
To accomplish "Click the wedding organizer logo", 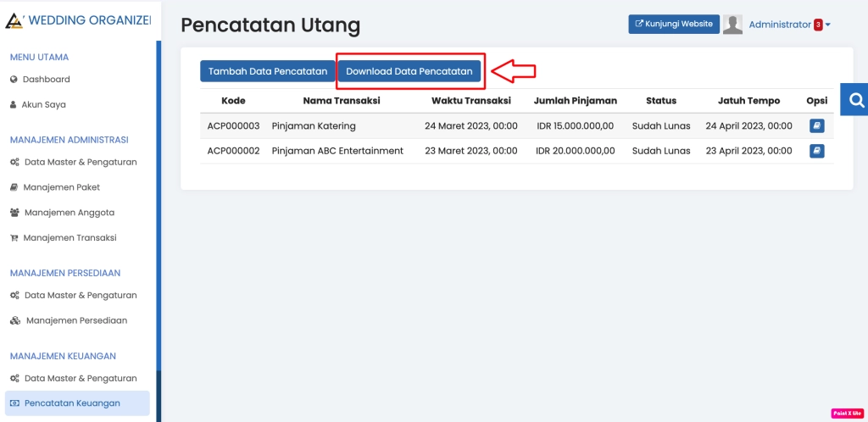I will click(14, 19).
